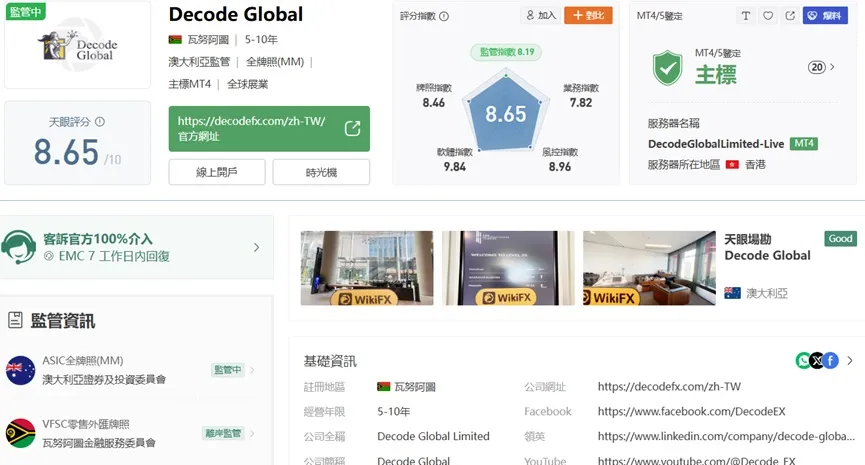
Task: Expand the 客訴官方100%介入 chevron
Action: tap(257, 247)
